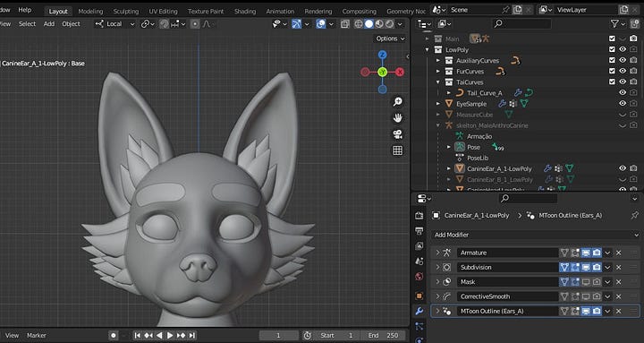The width and height of the screenshot is (644, 343).
Task: Switch orthographic/perspective with the grid icon
Action: [x=397, y=150]
